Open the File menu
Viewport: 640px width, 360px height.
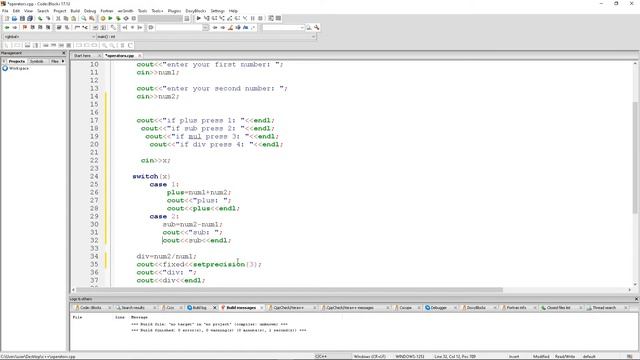tap(5, 11)
